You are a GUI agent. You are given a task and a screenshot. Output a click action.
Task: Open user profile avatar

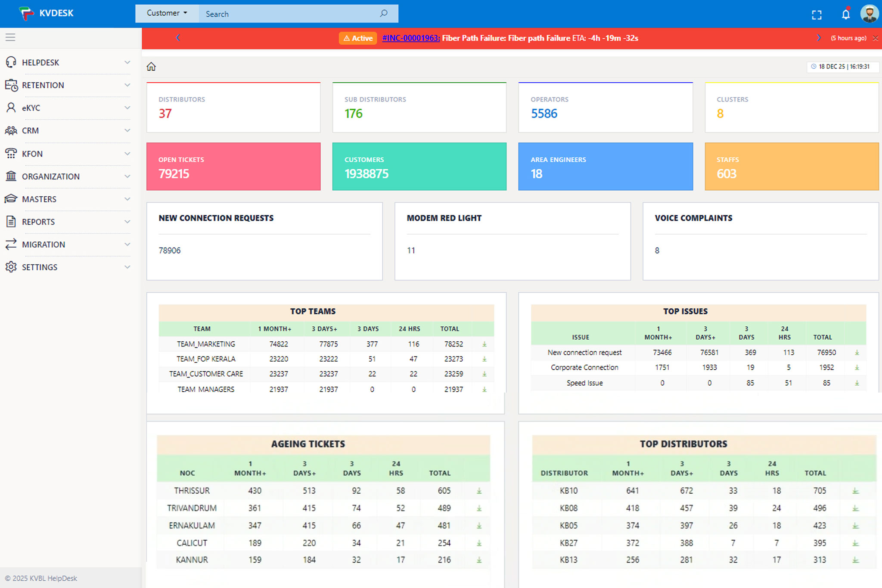click(x=869, y=14)
